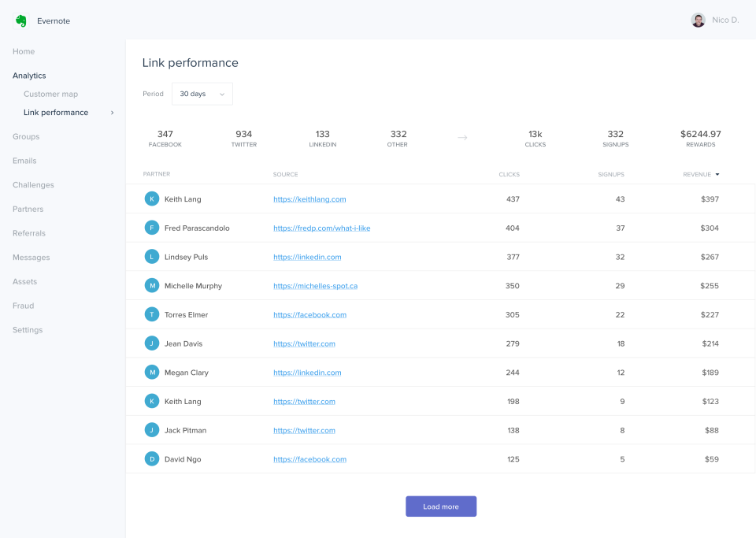Open Nico D. profile avatar
Image resolution: width=756 pixels, height=538 pixels.
698,20
